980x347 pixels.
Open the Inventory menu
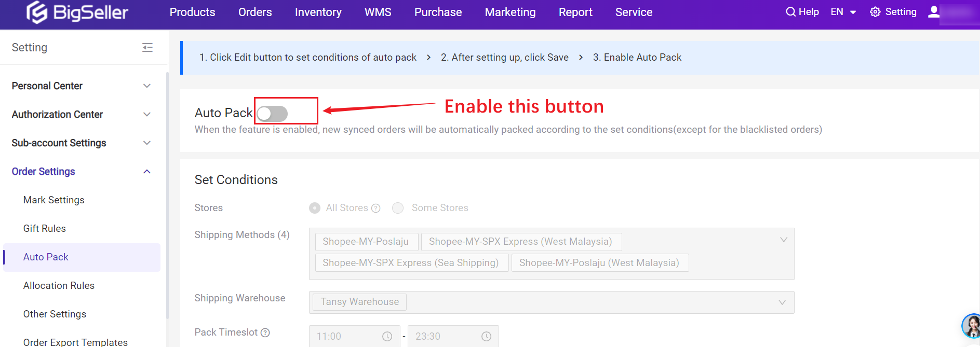(318, 12)
